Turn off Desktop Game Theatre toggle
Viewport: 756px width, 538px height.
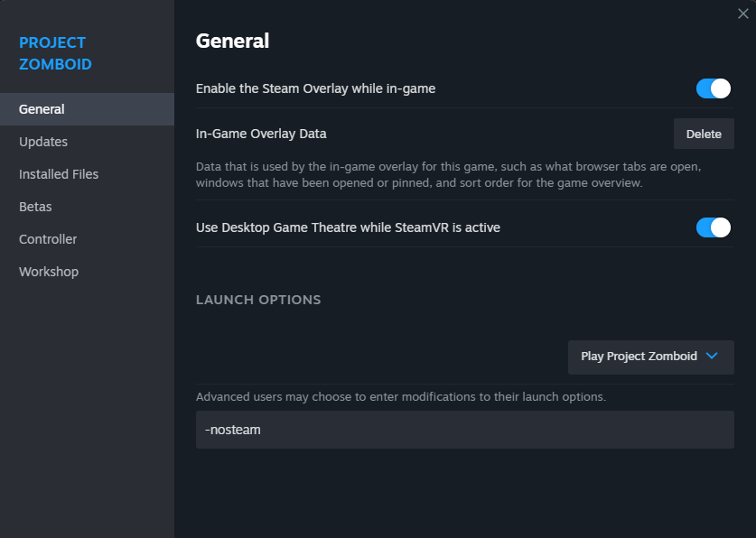click(713, 227)
